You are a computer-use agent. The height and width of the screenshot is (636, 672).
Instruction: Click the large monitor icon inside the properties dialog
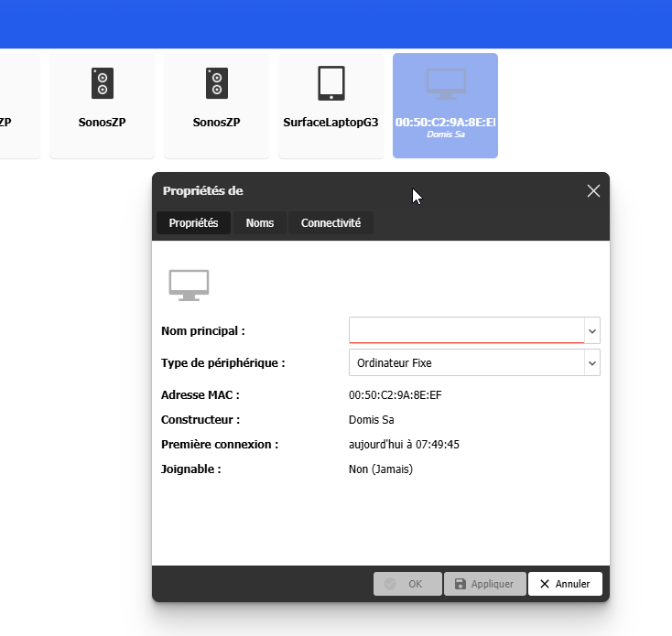click(189, 285)
